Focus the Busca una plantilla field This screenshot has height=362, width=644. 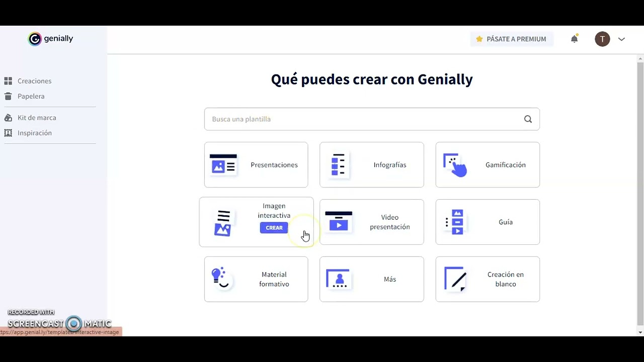tap(372, 119)
